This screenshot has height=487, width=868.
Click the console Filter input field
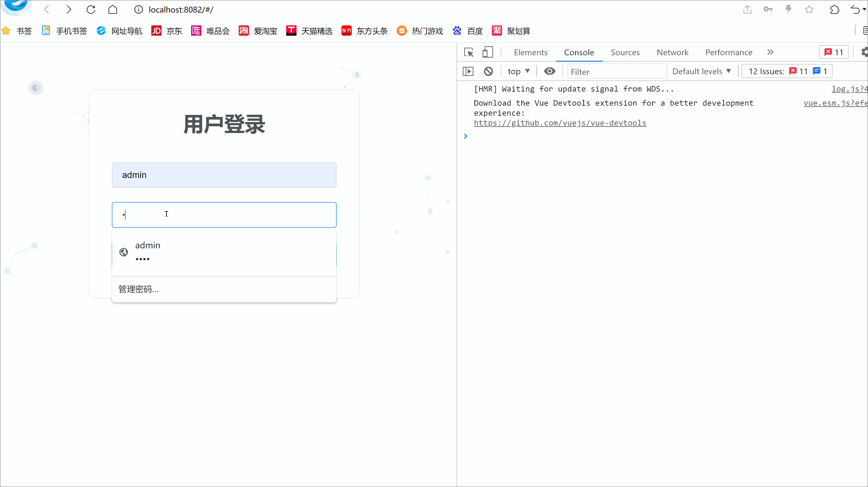[617, 72]
